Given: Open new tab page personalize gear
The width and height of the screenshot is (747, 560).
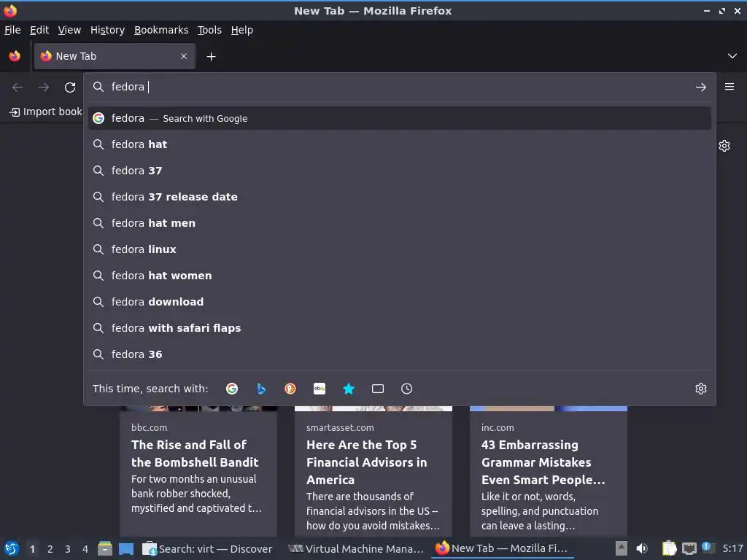Looking at the screenshot, I should pyautogui.click(x=724, y=146).
